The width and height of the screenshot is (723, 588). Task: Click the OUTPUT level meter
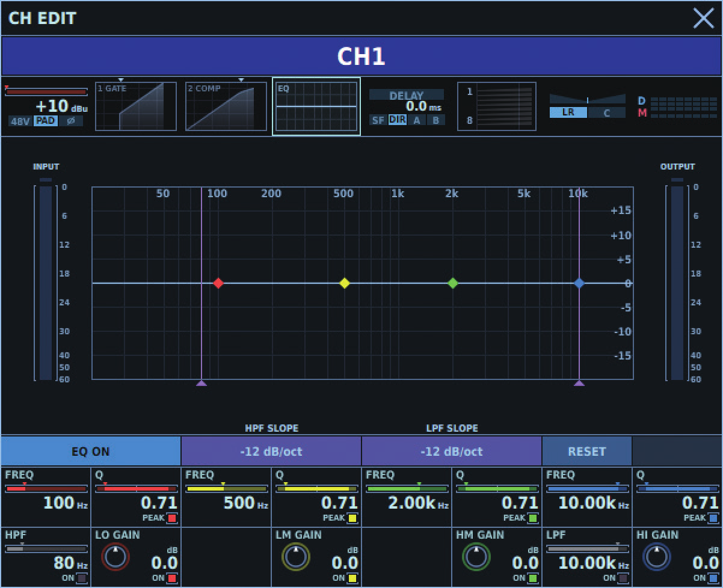(677, 283)
